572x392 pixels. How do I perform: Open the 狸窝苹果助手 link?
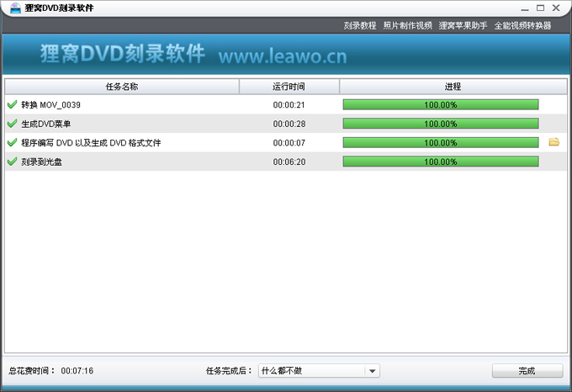[463, 25]
